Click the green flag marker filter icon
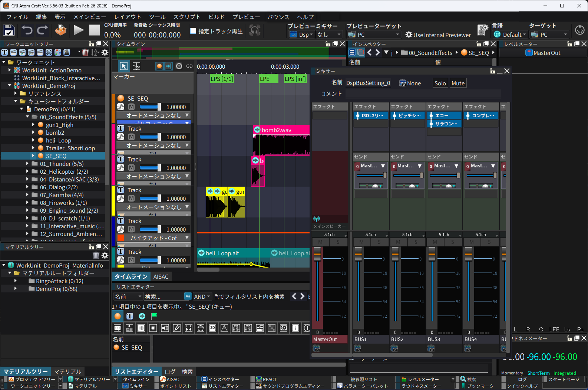Viewport: 588px width, 390px height. coord(154,316)
